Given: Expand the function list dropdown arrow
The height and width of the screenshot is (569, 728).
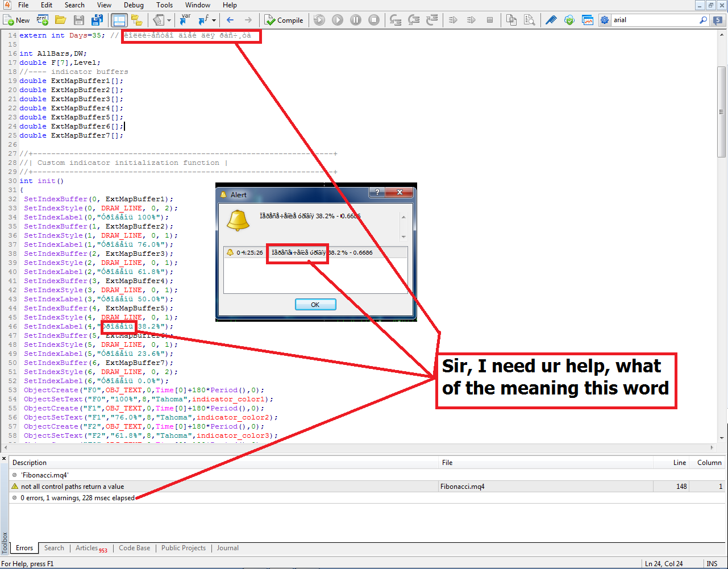Looking at the screenshot, I should click(214, 20).
